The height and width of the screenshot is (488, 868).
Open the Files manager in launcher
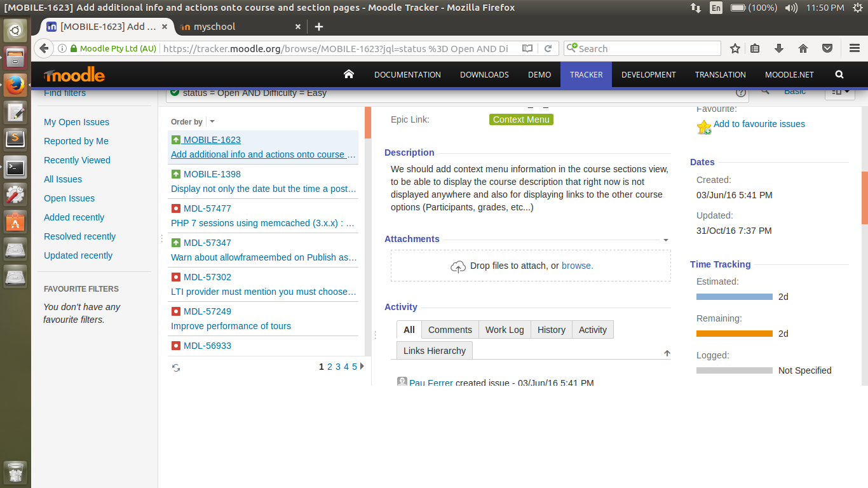(15, 57)
